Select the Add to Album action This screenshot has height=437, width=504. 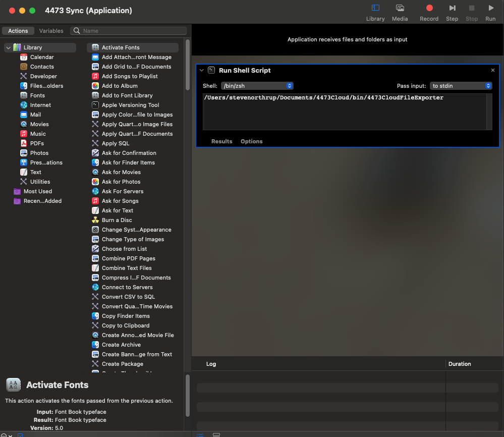120,86
